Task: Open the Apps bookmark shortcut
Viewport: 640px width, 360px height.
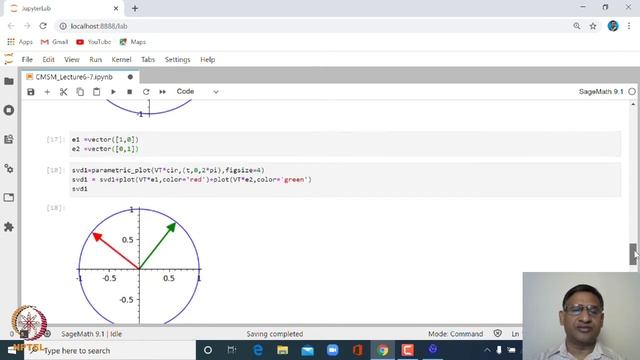Action: pyautogui.click(x=20, y=42)
